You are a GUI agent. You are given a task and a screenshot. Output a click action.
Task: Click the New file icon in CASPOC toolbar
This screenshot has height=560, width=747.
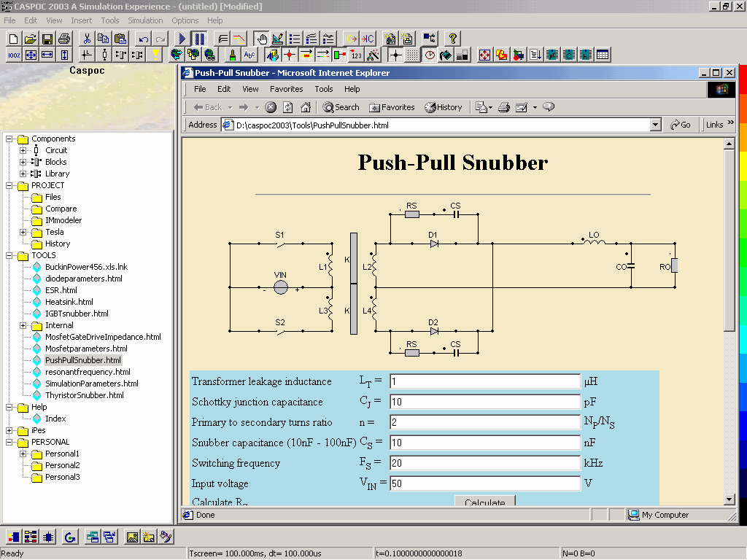pos(13,39)
